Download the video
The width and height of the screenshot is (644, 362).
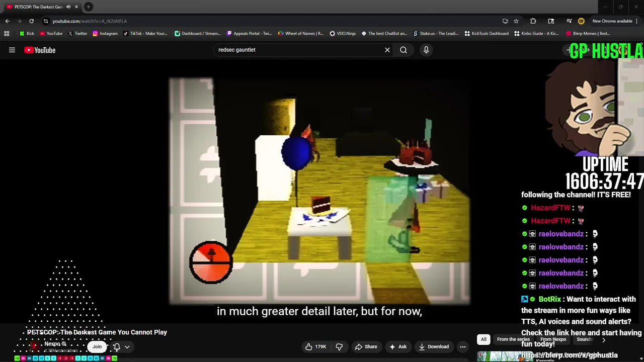click(x=434, y=346)
